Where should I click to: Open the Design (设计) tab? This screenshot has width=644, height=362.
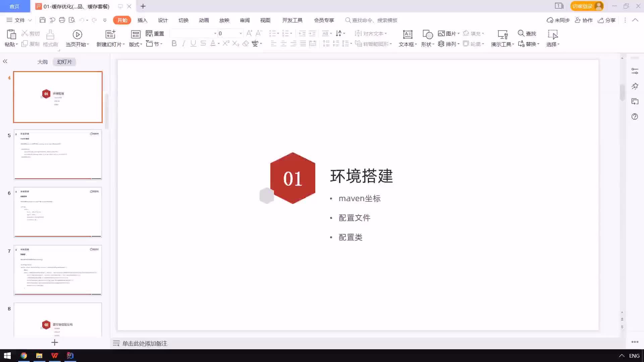[x=163, y=20]
